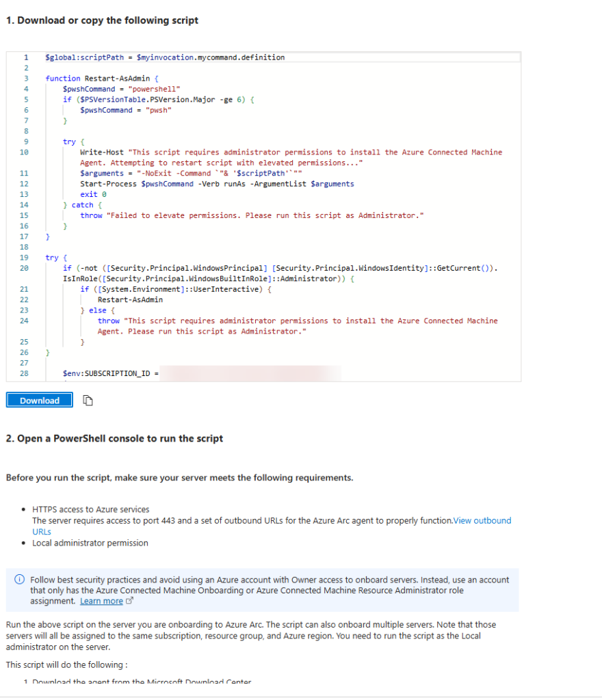Click the "$arguments = "-NoExit -Command" line
602x700 pixels.
click(191, 173)
